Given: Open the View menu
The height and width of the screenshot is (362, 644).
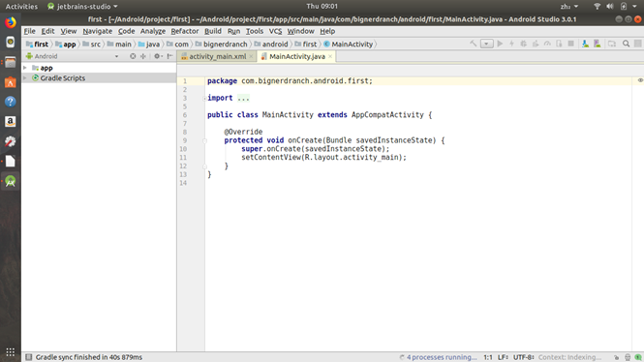Looking at the screenshot, I should pos(69,31).
